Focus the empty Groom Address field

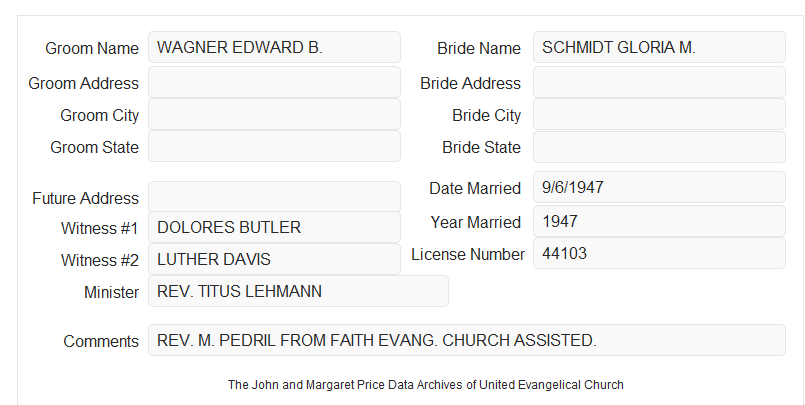[274, 82]
